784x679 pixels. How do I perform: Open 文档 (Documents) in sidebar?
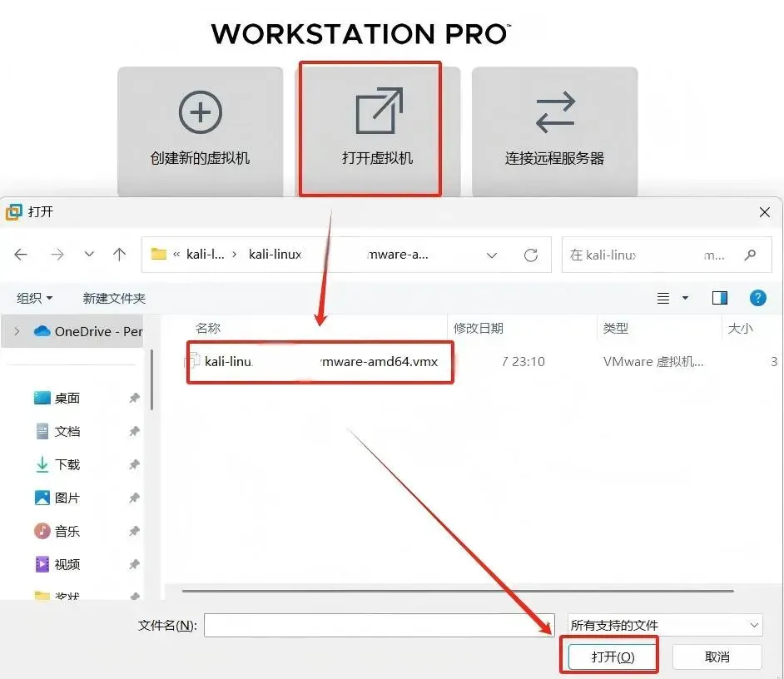(x=67, y=431)
